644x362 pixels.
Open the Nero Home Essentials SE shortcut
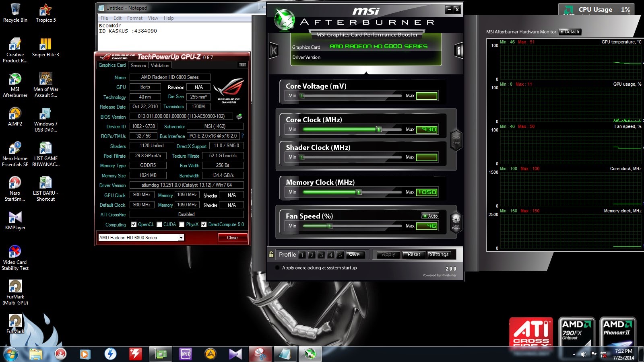pos(15,154)
